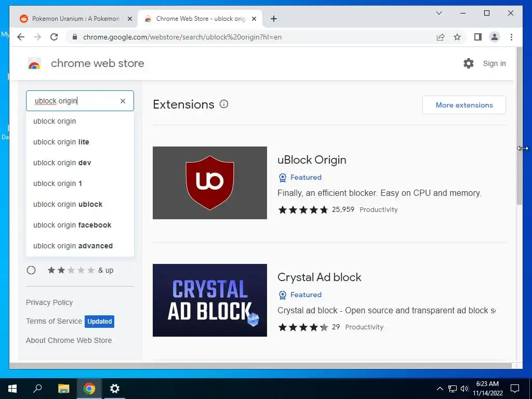The image size is (532, 399).
Task: Click the Featured badge under Crystal Ad block
Action: click(300, 295)
